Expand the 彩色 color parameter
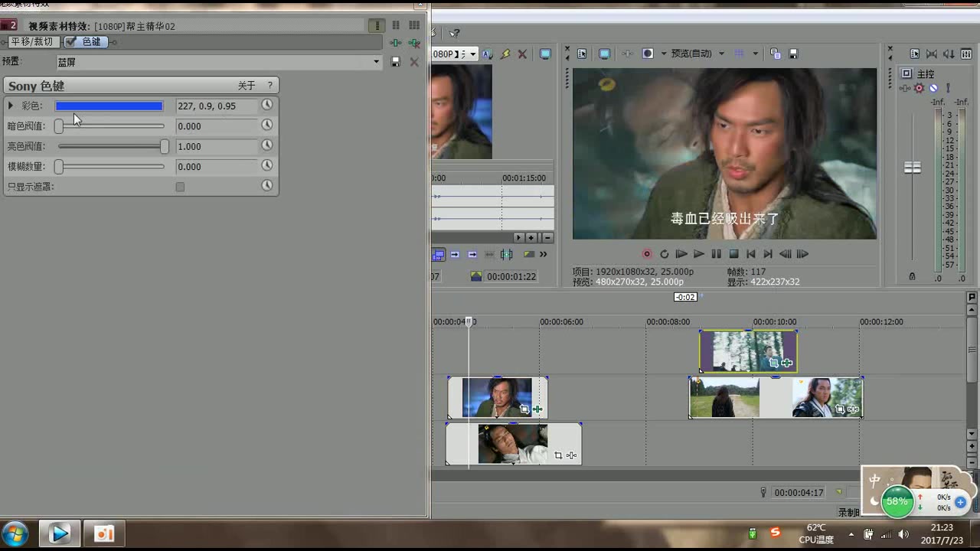 11,106
